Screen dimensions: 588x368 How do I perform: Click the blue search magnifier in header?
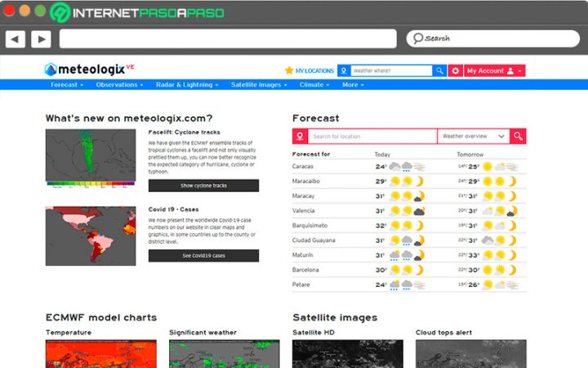[x=439, y=70]
